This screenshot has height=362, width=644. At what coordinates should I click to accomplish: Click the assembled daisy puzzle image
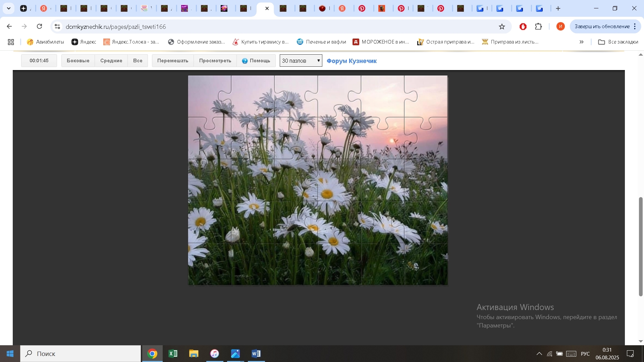tap(318, 180)
